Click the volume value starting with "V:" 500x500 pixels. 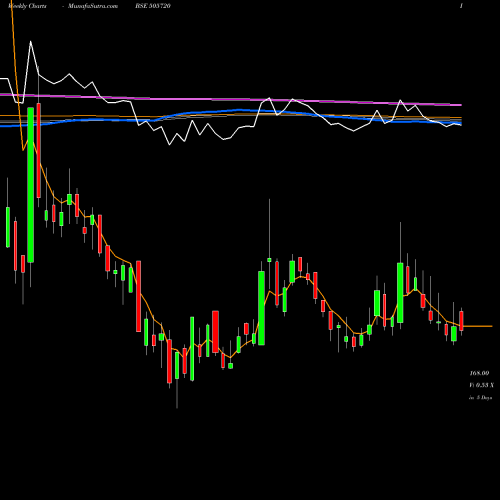481,385
